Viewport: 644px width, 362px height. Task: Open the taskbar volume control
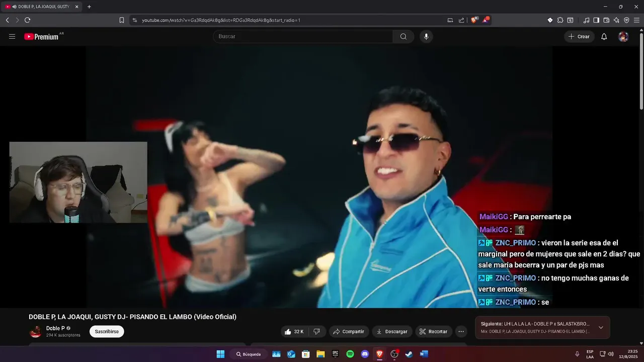tap(611, 354)
